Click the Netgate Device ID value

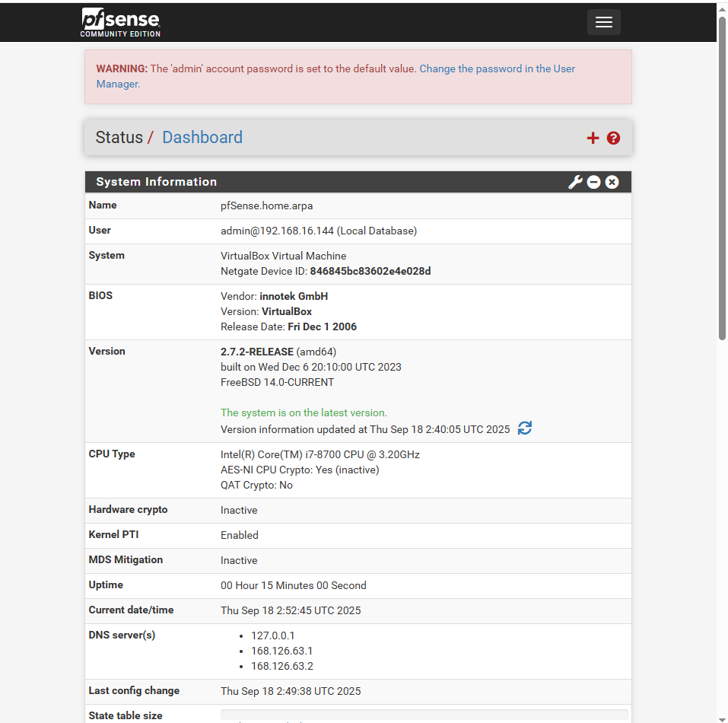(370, 271)
